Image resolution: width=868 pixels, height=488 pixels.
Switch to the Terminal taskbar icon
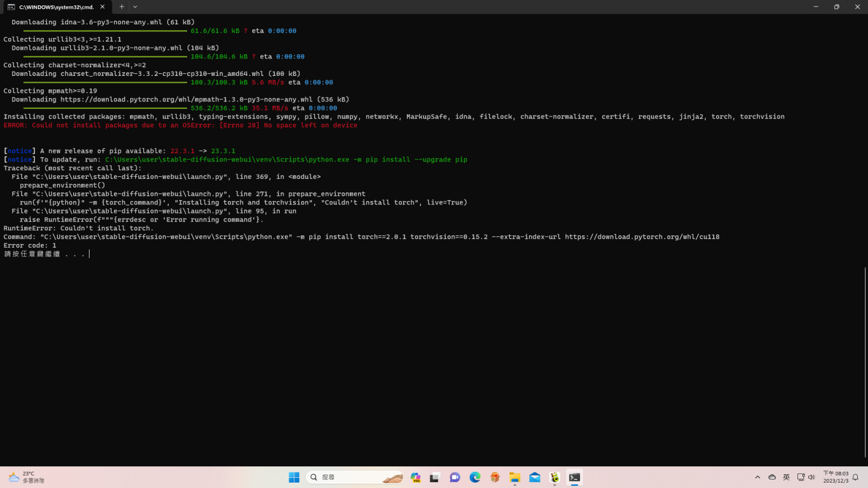tap(575, 477)
